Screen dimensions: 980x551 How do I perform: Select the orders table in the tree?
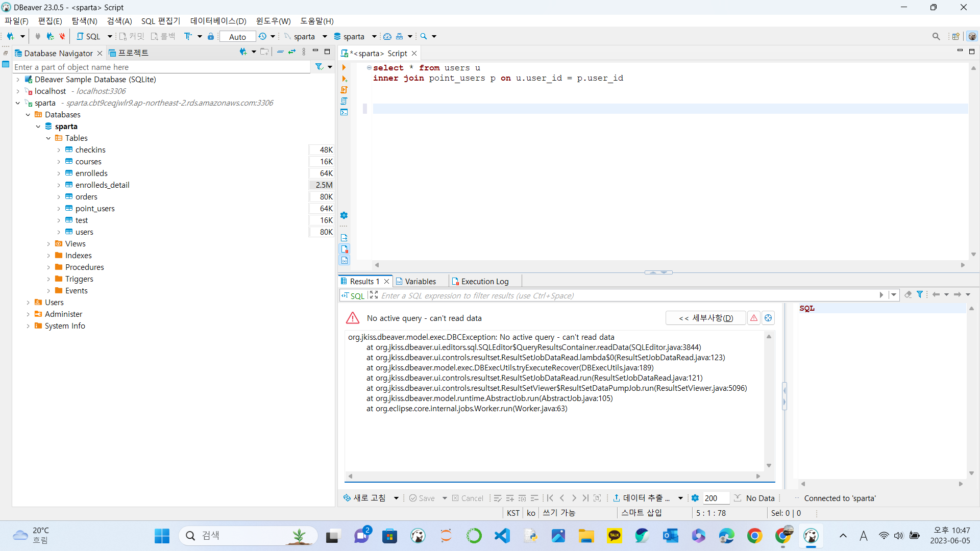[x=86, y=197]
